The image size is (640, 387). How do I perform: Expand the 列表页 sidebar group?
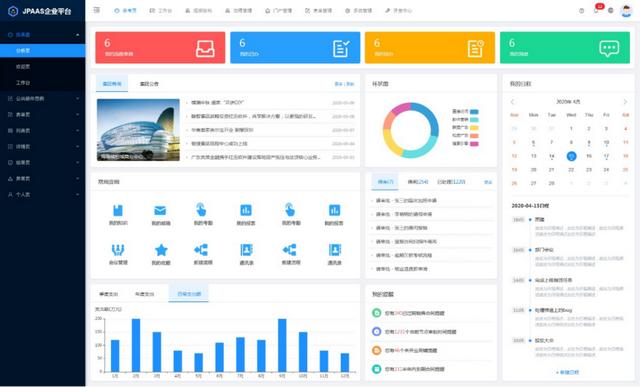pos(43,131)
